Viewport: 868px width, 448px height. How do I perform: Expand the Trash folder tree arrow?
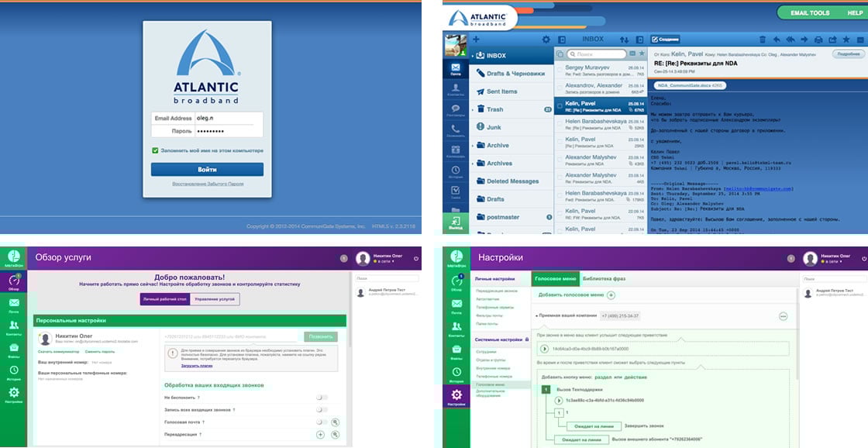tap(472, 110)
